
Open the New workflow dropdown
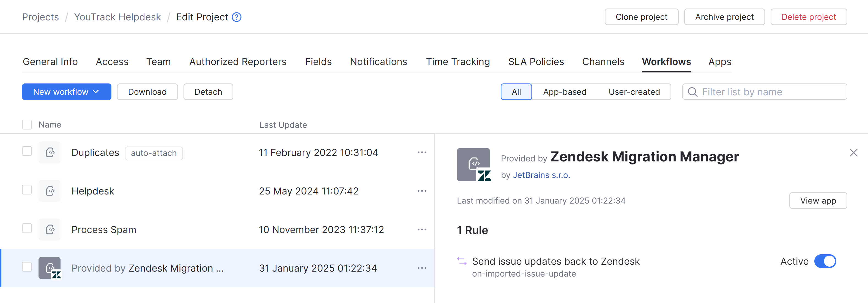[66, 91]
